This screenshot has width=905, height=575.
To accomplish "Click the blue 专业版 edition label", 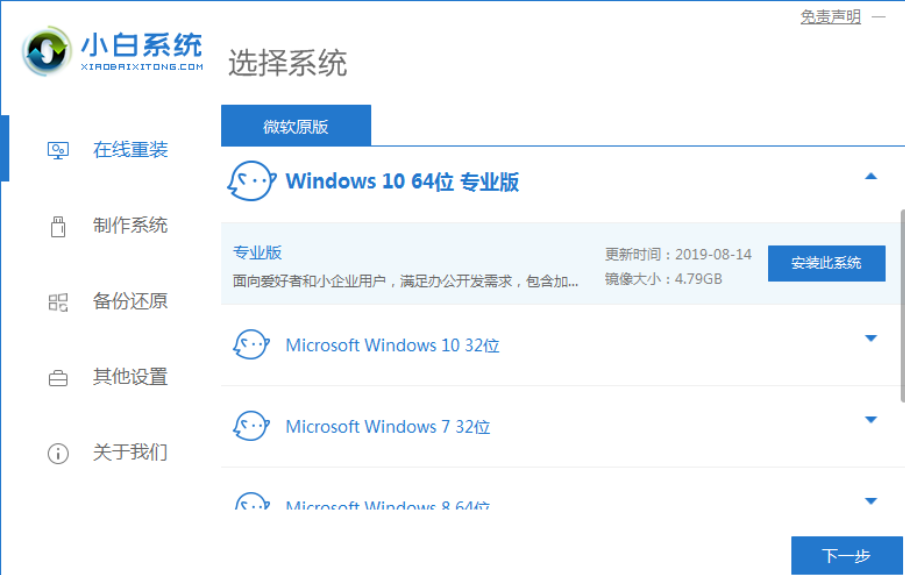I will pos(257,252).
